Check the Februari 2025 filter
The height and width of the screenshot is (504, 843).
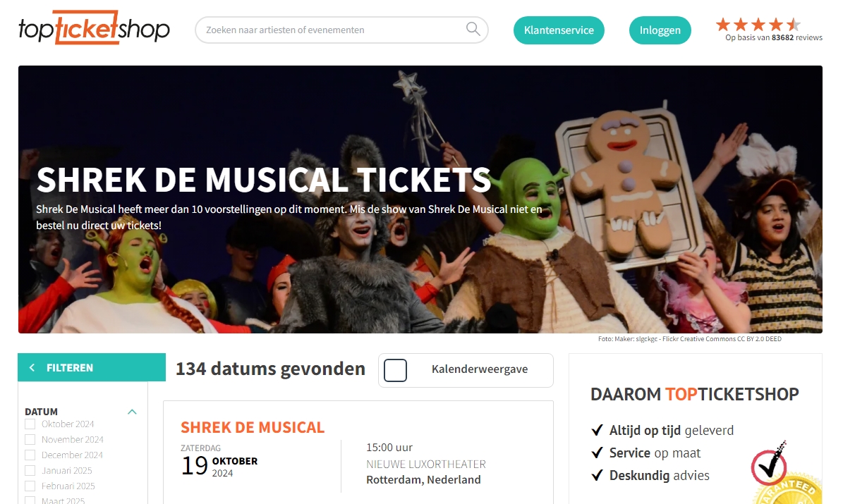pyautogui.click(x=30, y=486)
